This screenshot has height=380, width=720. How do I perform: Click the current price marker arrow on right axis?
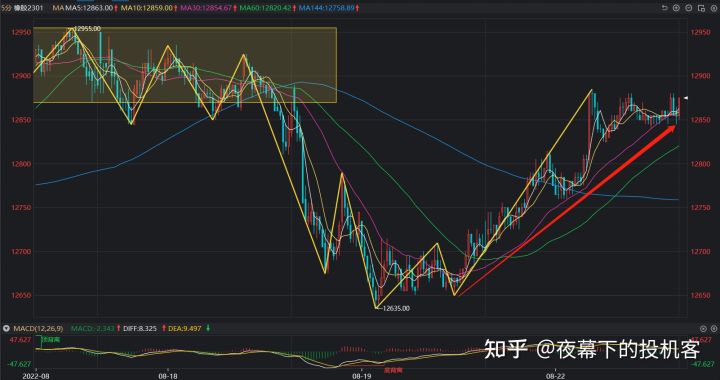(686, 98)
